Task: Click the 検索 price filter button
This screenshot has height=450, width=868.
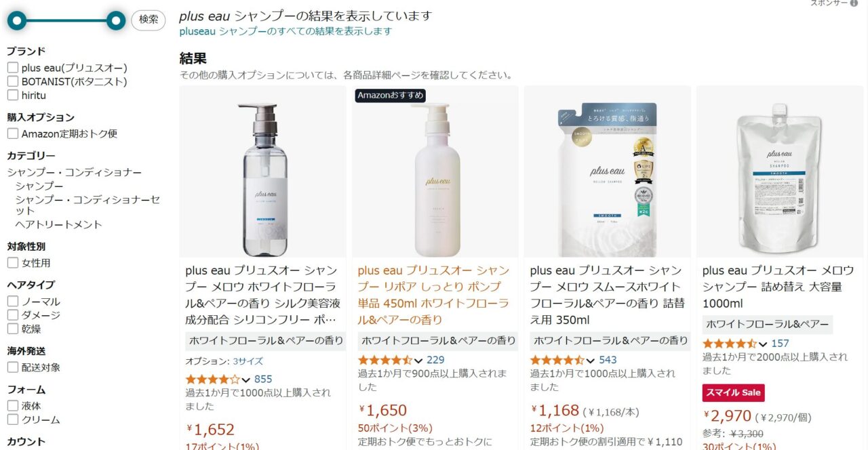Action: tap(149, 20)
